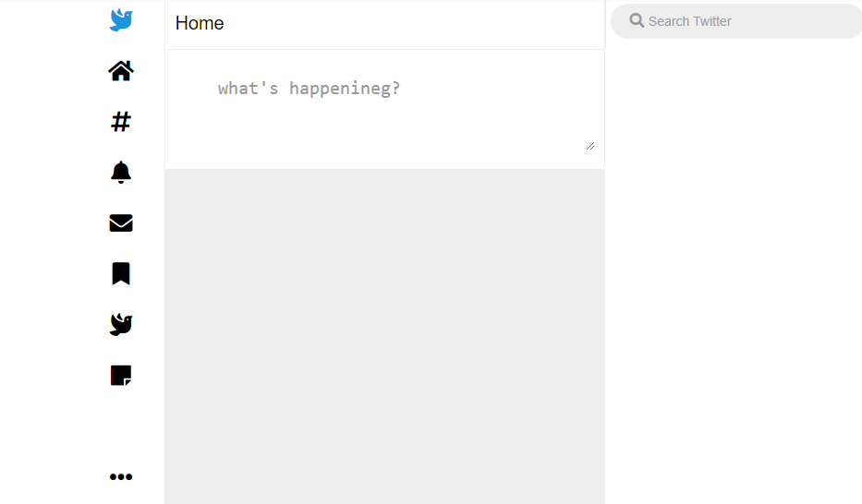Click the magnifier icon in search bar

pos(637,21)
